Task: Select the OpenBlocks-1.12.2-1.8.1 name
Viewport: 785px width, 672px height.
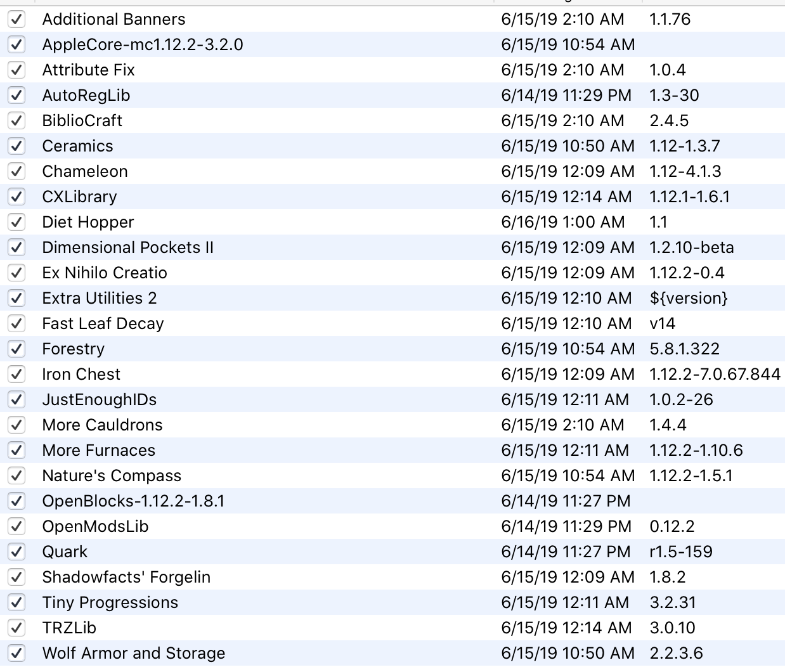Action: click(134, 501)
